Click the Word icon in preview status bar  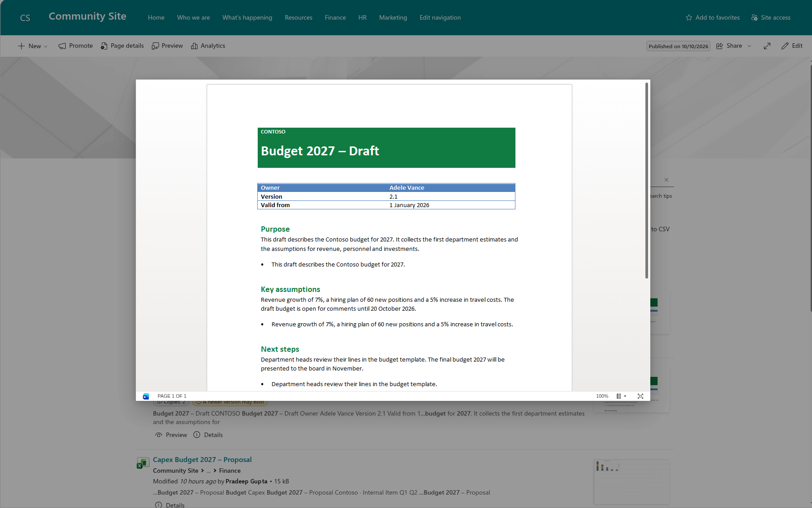click(146, 396)
